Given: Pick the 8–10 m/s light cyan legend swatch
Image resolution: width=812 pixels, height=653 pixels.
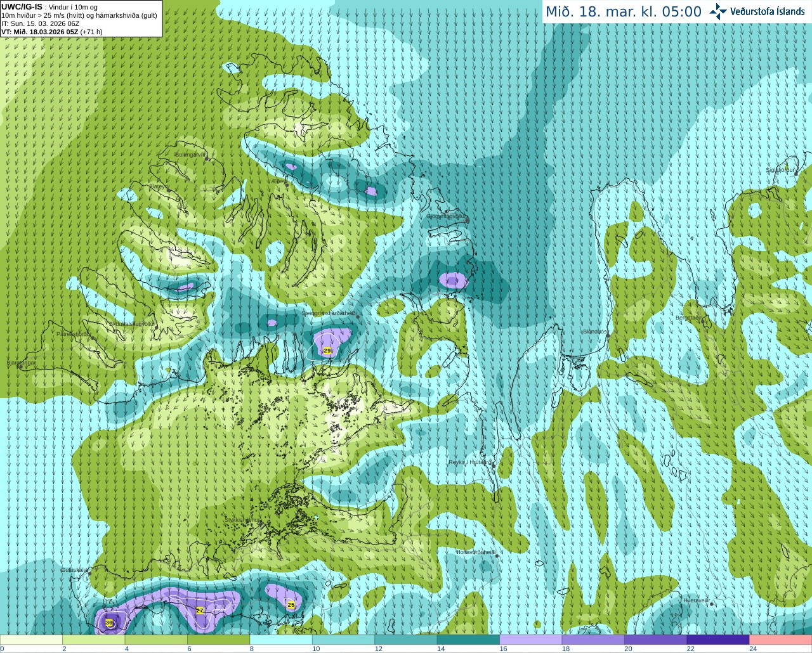Looking at the screenshot, I should click(x=281, y=640).
